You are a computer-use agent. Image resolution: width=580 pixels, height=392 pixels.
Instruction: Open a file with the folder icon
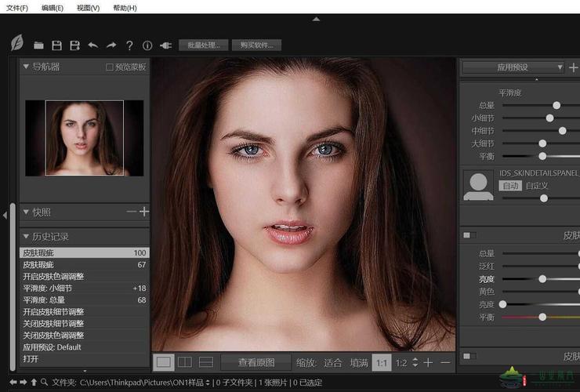tap(38, 45)
